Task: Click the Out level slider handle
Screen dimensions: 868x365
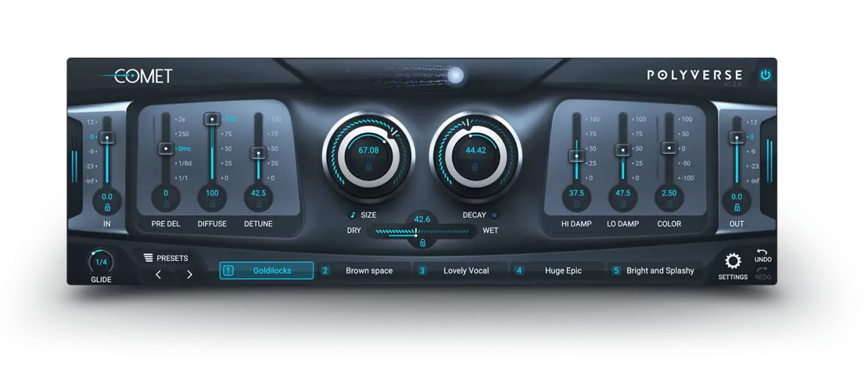Action: pos(736,137)
